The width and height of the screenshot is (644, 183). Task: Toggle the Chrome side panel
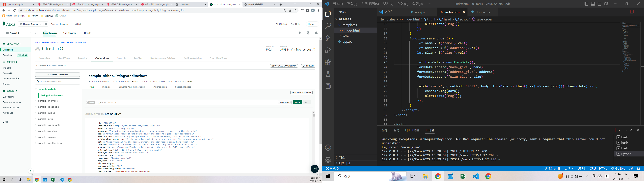(x=308, y=11)
